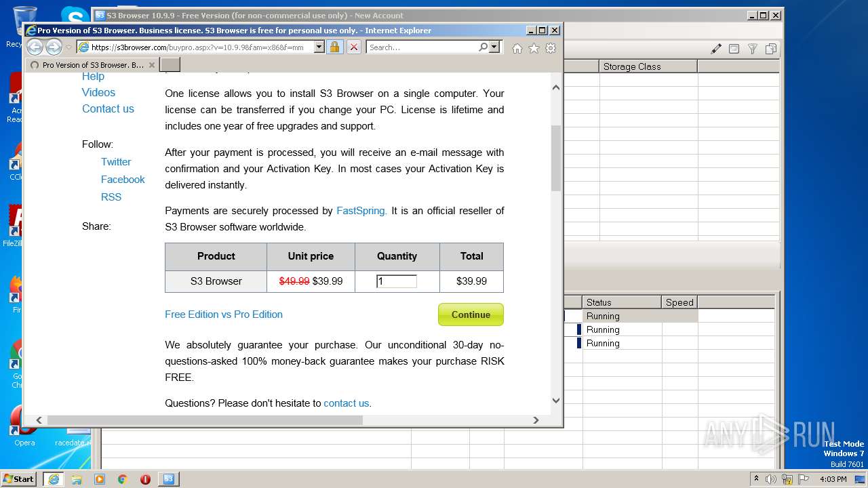Click the vertical scrollbar down arrow
The height and width of the screenshot is (488, 868).
coord(556,401)
